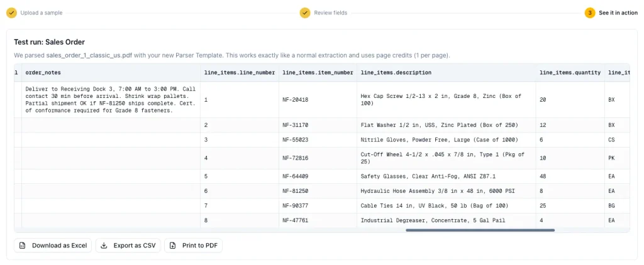644x265 pixels.
Task: Click quantity 12 for Flat Washer
Action: pos(570,125)
